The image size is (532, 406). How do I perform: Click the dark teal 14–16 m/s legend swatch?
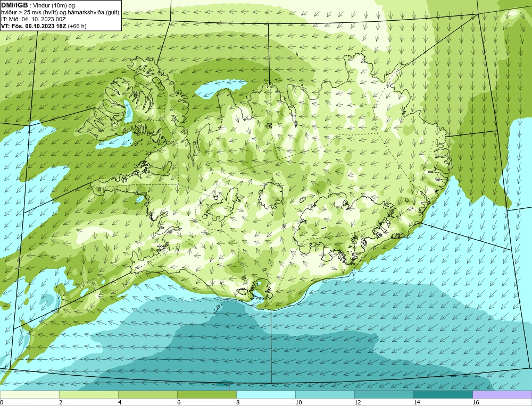[443, 394]
